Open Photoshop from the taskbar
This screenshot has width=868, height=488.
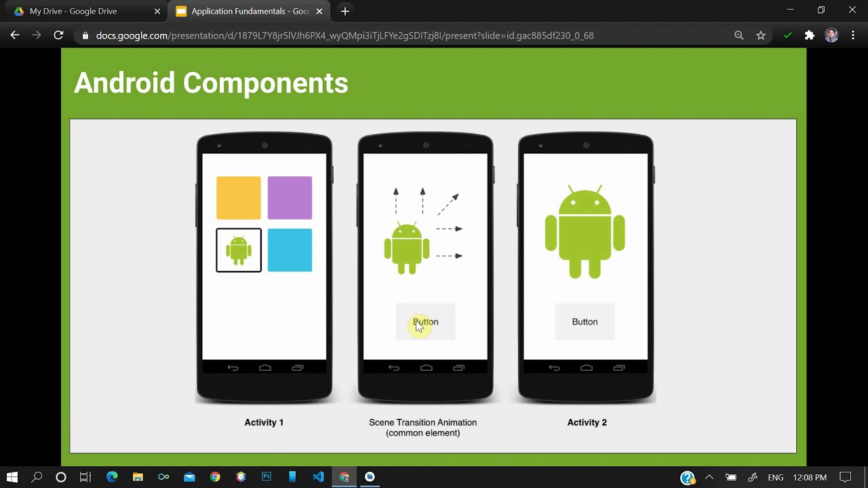pyautogui.click(x=267, y=477)
